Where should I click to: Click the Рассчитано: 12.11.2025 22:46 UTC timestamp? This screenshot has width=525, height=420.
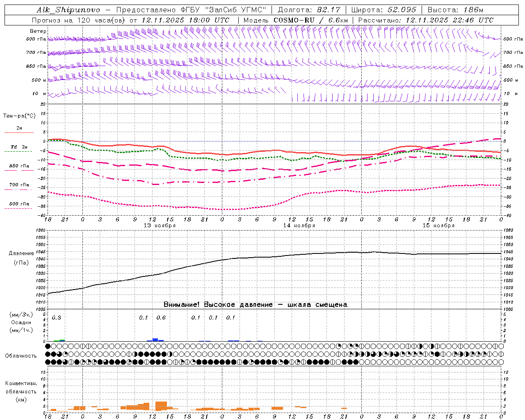(426, 20)
